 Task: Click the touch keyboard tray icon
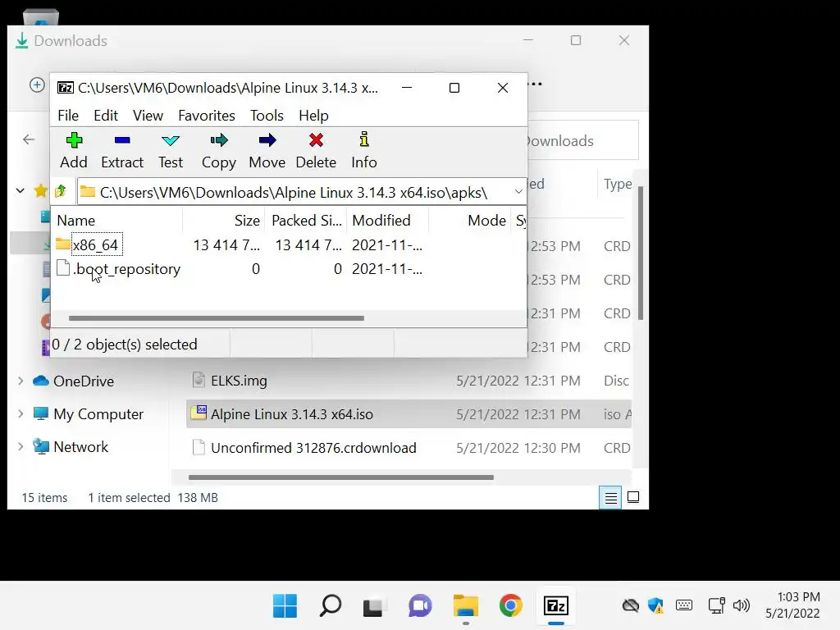click(684, 606)
